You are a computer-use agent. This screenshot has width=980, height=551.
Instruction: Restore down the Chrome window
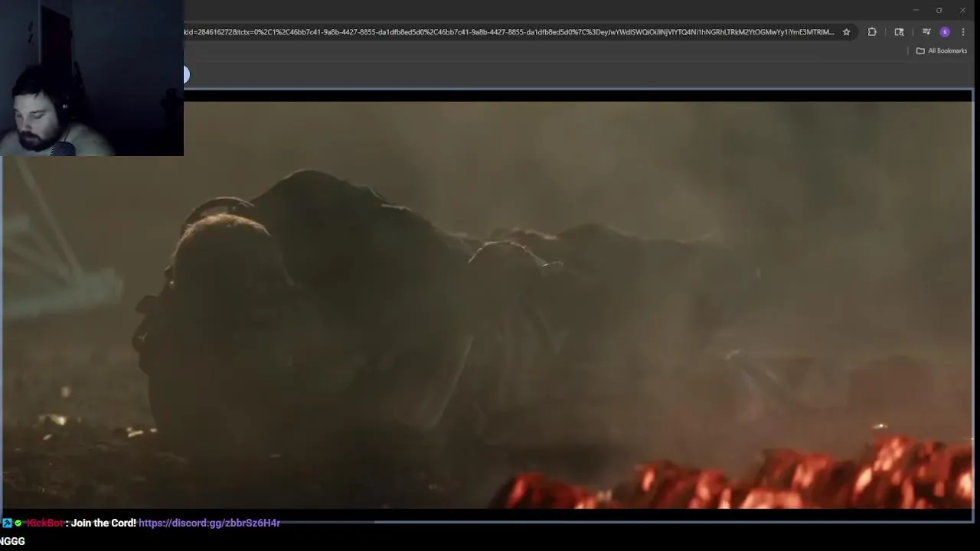point(939,10)
